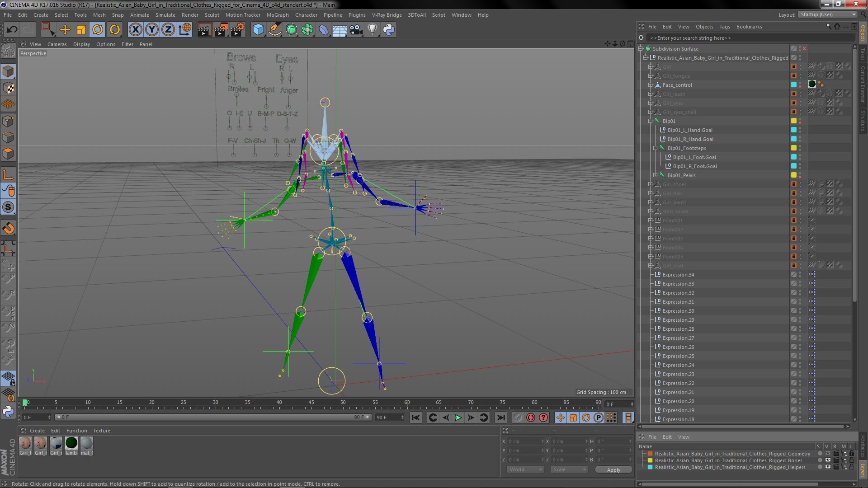Click the Apply button
Screen dimensions: 868x488
pos(613,470)
